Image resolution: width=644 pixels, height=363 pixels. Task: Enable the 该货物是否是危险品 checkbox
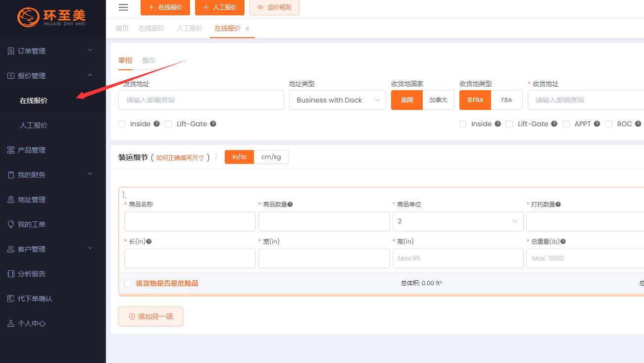click(x=128, y=283)
